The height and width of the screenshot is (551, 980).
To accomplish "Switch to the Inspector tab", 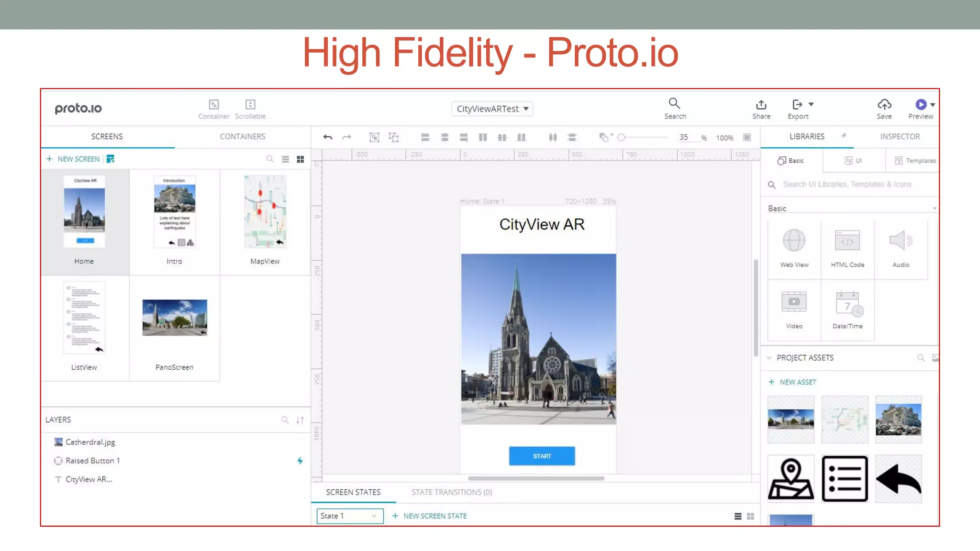I will click(900, 136).
